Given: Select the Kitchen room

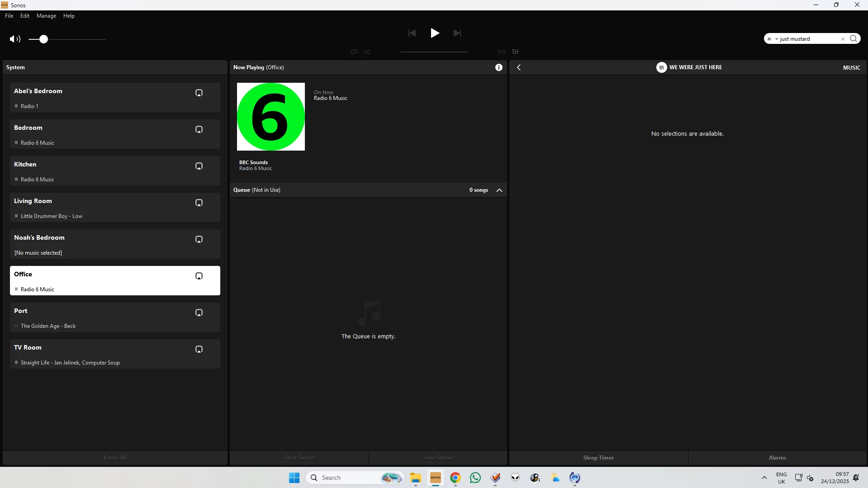Looking at the screenshot, I should tap(115, 171).
